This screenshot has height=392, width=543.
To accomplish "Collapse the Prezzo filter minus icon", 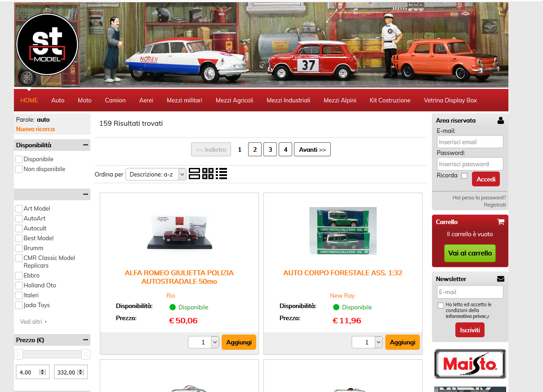I will coord(85,340).
